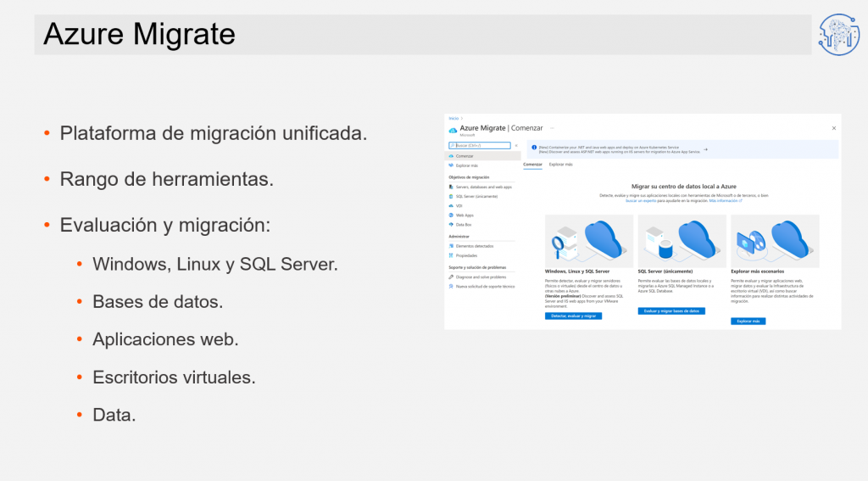Click the 'Explorar más escenarios' card heading
This screenshot has width=868, height=481.
[x=757, y=271]
